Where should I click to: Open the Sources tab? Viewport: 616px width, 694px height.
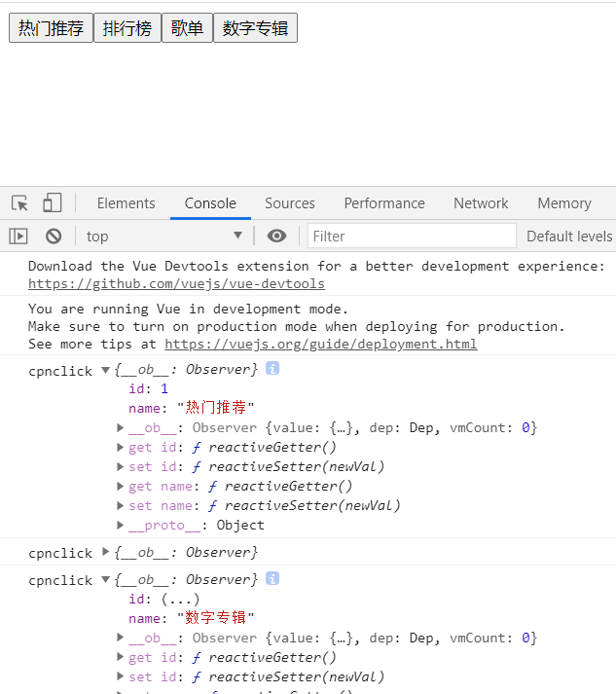[x=290, y=203]
